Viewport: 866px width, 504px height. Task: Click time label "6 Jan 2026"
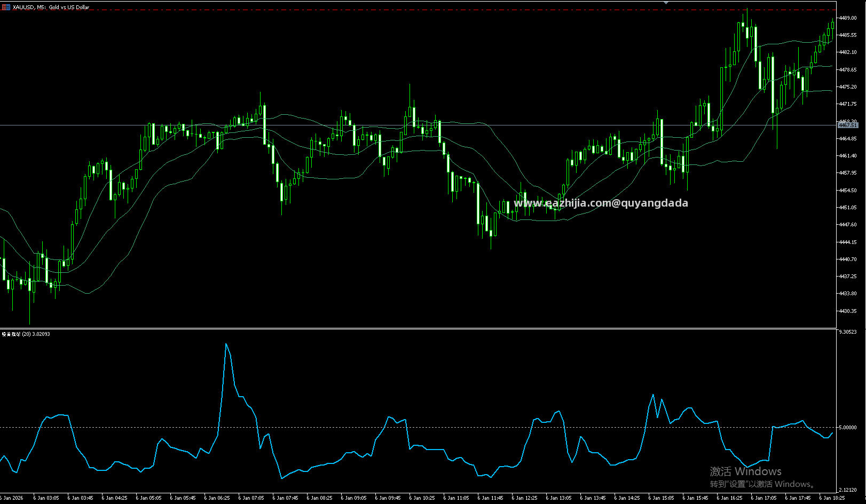point(12,498)
